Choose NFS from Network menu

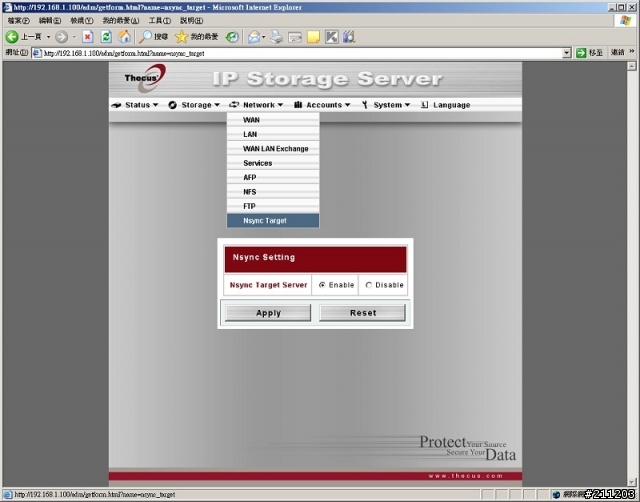pyautogui.click(x=273, y=192)
